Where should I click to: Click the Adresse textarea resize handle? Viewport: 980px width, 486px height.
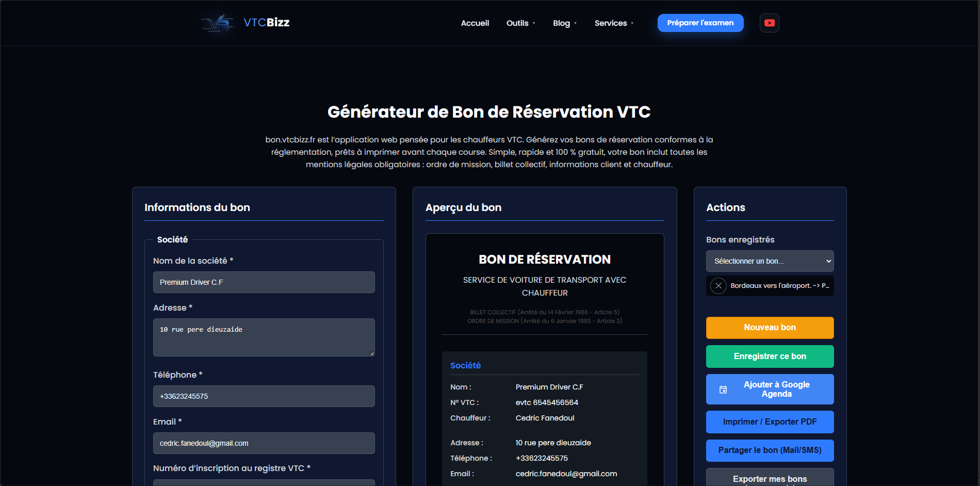click(x=372, y=353)
